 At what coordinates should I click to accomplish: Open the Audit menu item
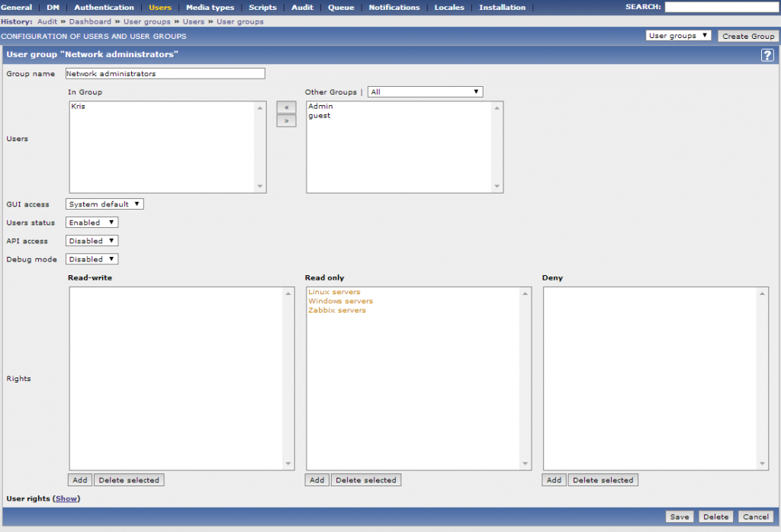pyautogui.click(x=302, y=8)
